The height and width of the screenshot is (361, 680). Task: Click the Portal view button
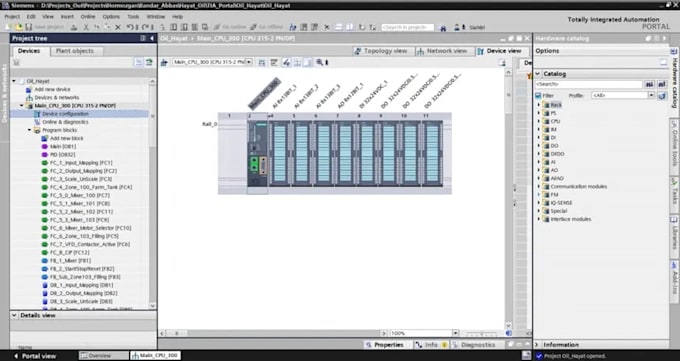[35, 356]
